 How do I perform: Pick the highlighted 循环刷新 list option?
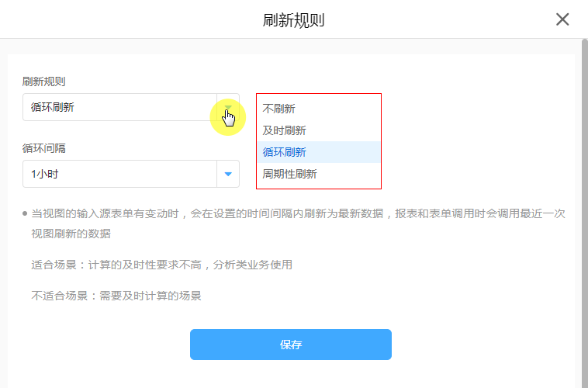tap(285, 152)
